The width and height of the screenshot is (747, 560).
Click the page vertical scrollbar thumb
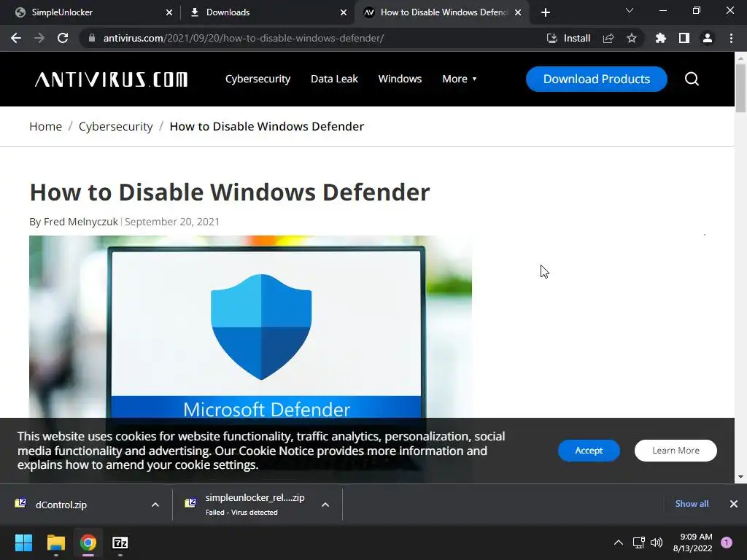(740, 88)
